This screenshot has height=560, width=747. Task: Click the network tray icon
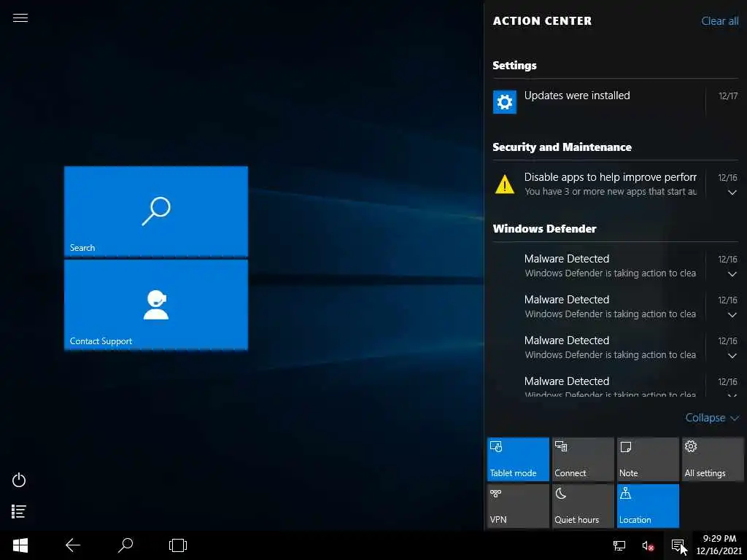619,545
